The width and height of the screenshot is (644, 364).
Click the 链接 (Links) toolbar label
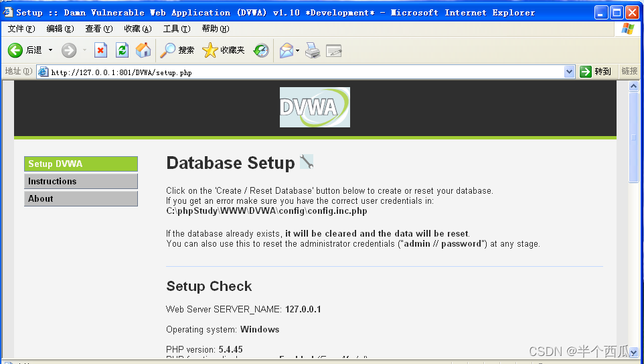(629, 71)
